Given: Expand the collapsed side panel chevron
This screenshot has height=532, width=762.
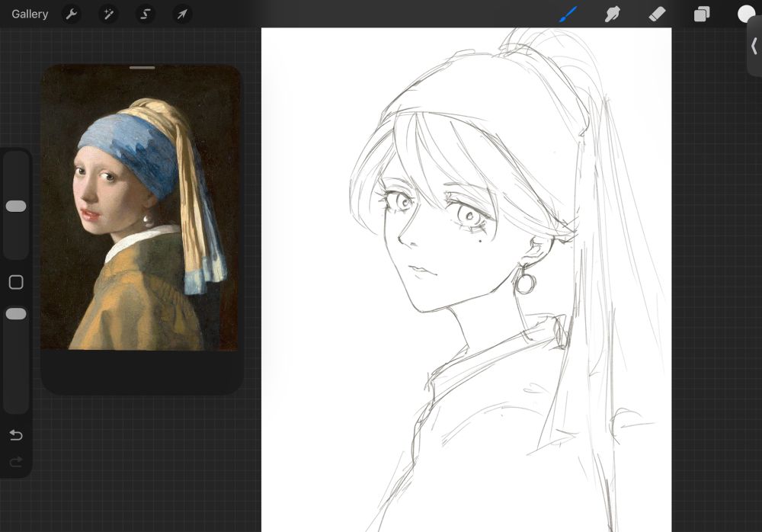Looking at the screenshot, I should (x=754, y=46).
